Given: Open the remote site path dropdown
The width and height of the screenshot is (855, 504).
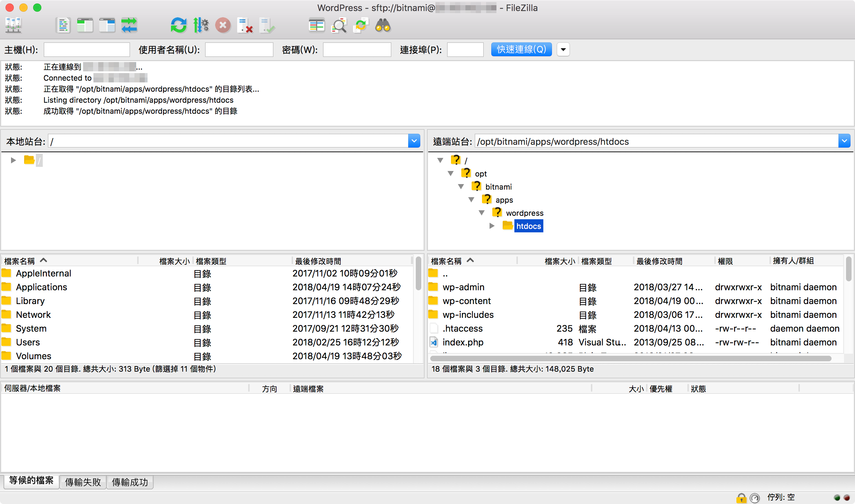Looking at the screenshot, I should (x=845, y=141).
